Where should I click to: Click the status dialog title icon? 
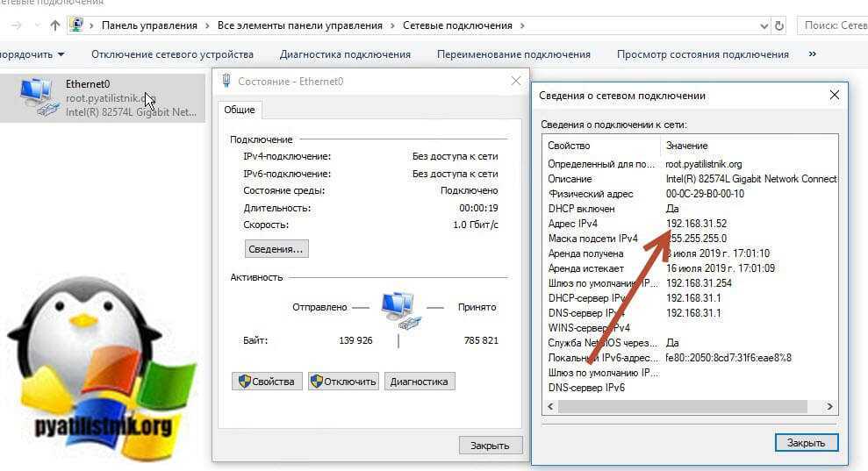(x=226, y=81)
